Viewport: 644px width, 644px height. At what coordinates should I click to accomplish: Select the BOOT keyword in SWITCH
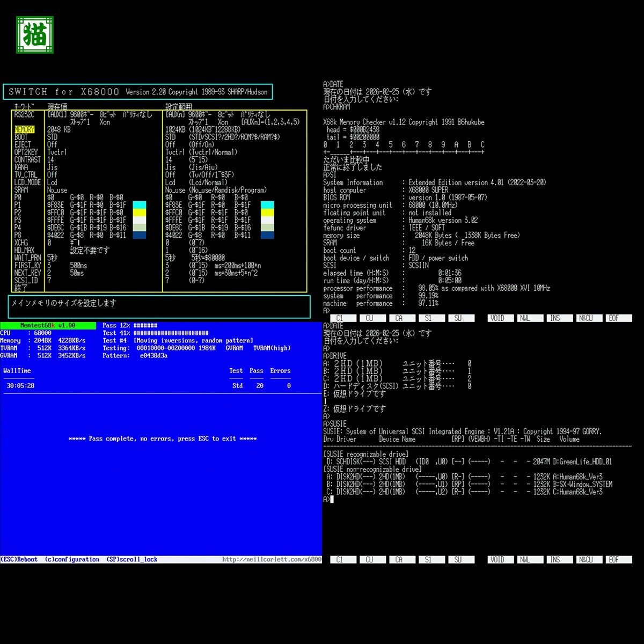[21, 137]
